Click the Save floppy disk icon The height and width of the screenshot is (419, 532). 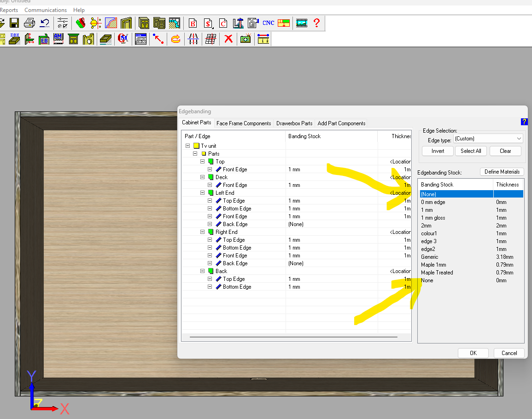click(14, 23)
